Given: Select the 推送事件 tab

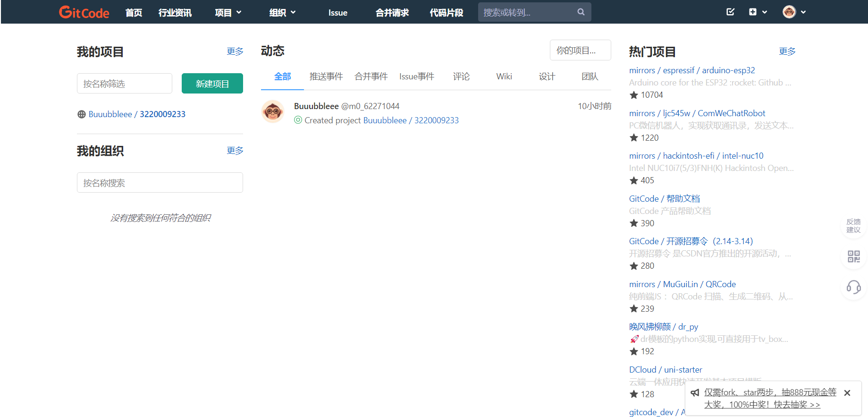Looking at the screenshot, I should tap(326, 77).
